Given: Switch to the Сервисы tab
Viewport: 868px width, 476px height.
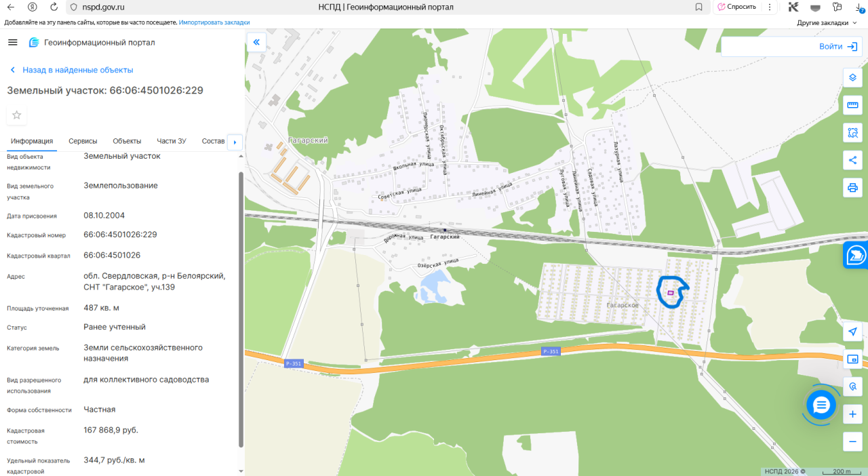Looking at the screenshot, I should coord(83,141).
